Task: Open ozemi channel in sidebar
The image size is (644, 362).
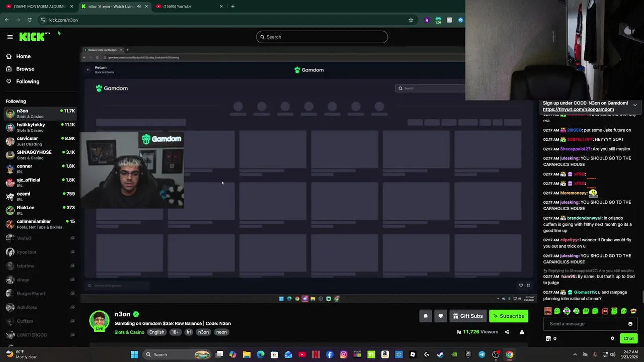Action: [x=40, y=196]
